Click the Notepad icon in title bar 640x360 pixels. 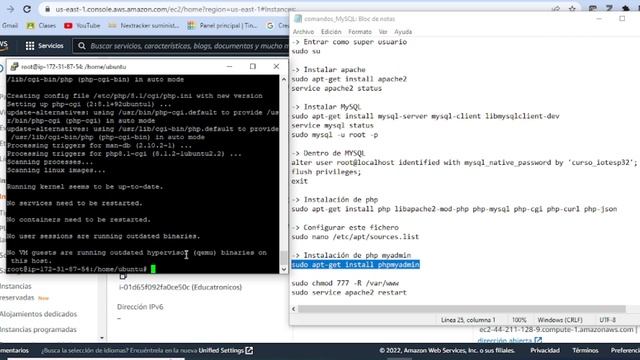[x=298, y=19]
